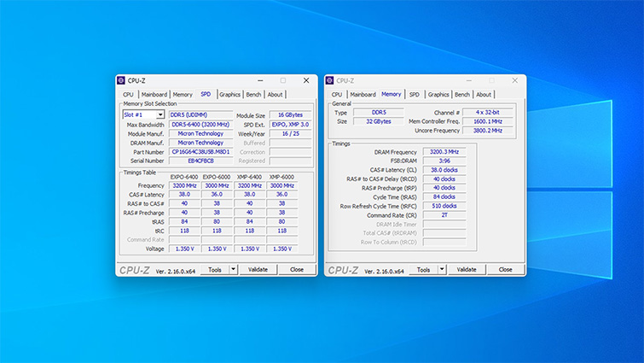Click XMP-6000 column header in Timings Table
Image resolution: width=644 pixels, height=363 pixels.
281,177
